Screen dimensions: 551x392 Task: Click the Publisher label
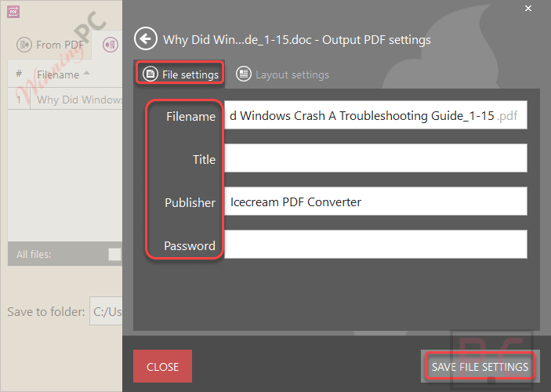[x=190, y=202]
